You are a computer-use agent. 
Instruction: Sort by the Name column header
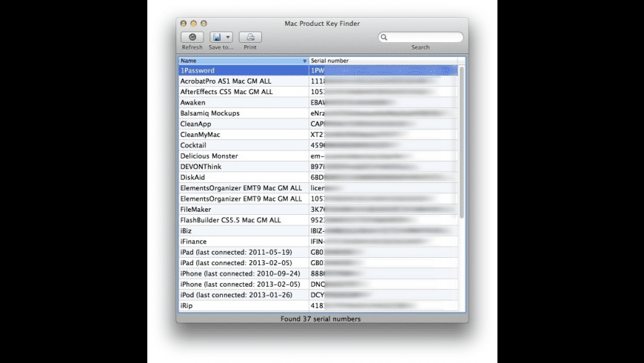pyautogui.click(x=244, y=61)
